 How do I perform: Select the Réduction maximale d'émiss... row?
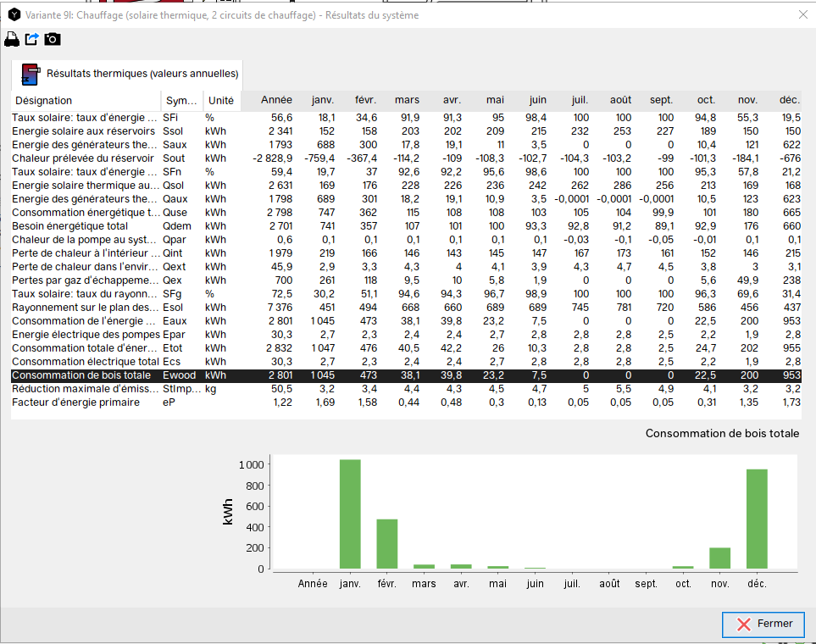click(406, 388)
